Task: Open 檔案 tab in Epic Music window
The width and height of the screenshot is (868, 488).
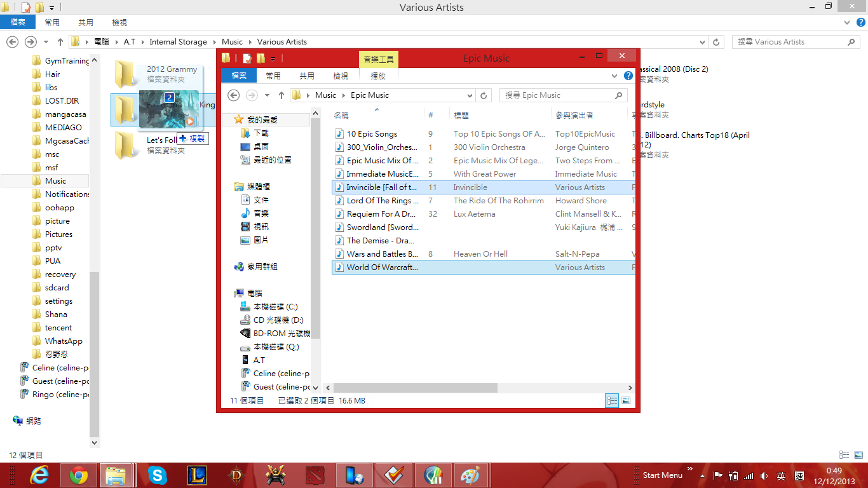Action: (x=239, y=76)
